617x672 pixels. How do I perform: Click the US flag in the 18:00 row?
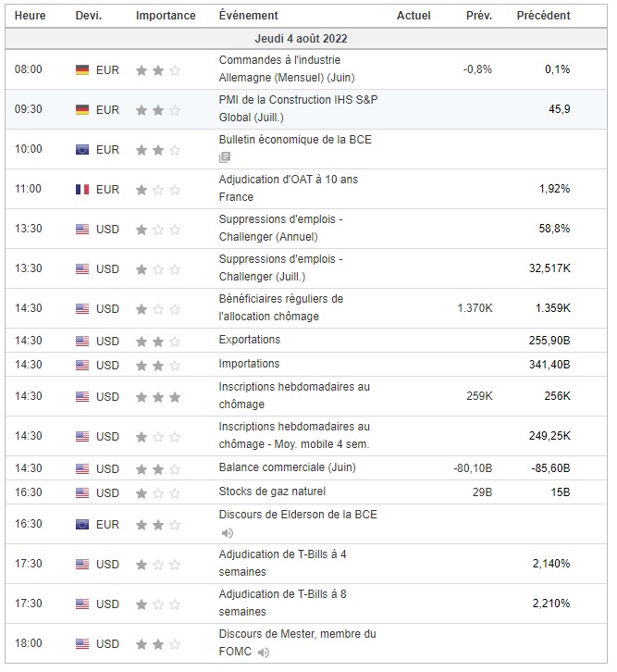click(82, 643)
